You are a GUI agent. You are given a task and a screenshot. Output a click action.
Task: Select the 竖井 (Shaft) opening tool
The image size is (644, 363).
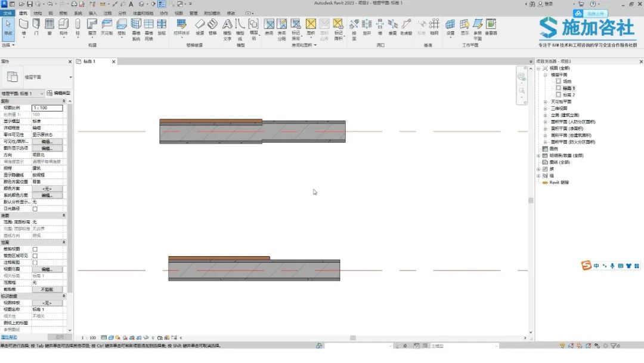click(x=367, y=27)
